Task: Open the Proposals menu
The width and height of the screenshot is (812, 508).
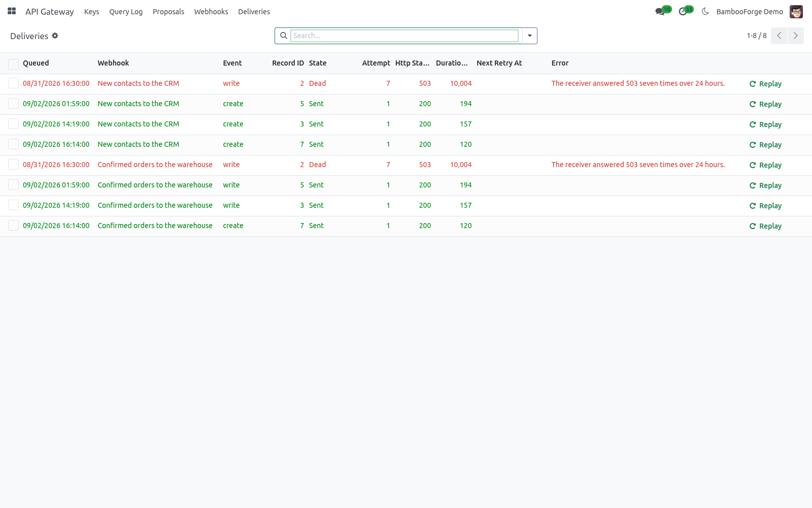Action: 168,12
